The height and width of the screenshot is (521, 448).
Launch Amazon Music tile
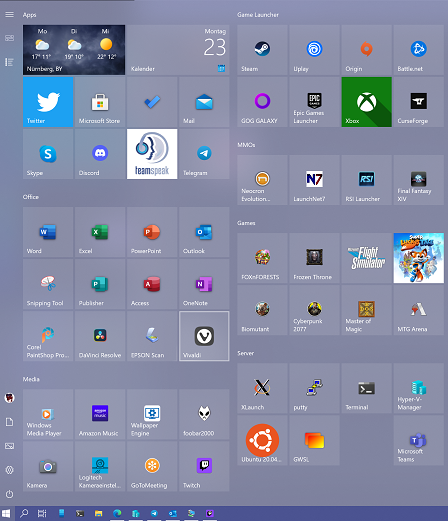pyautogui.click(x=100, y=414)
